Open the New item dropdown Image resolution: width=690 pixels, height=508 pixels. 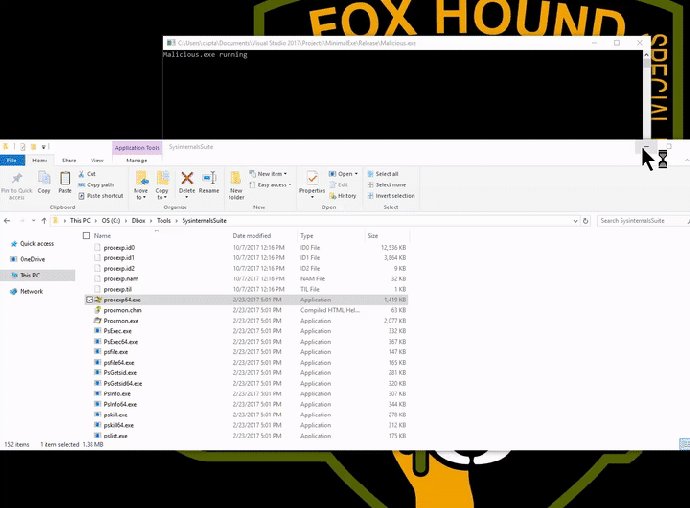click(x=268, y=174)
